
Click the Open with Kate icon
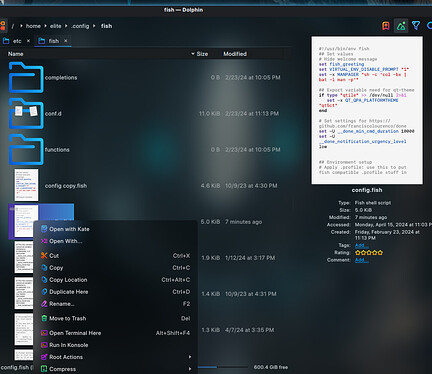point(44,229)
